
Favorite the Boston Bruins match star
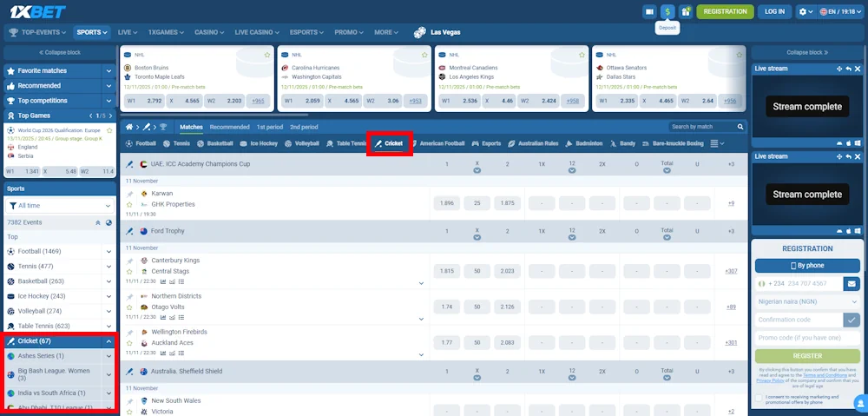pyautogui.click(x=267, y=55)
